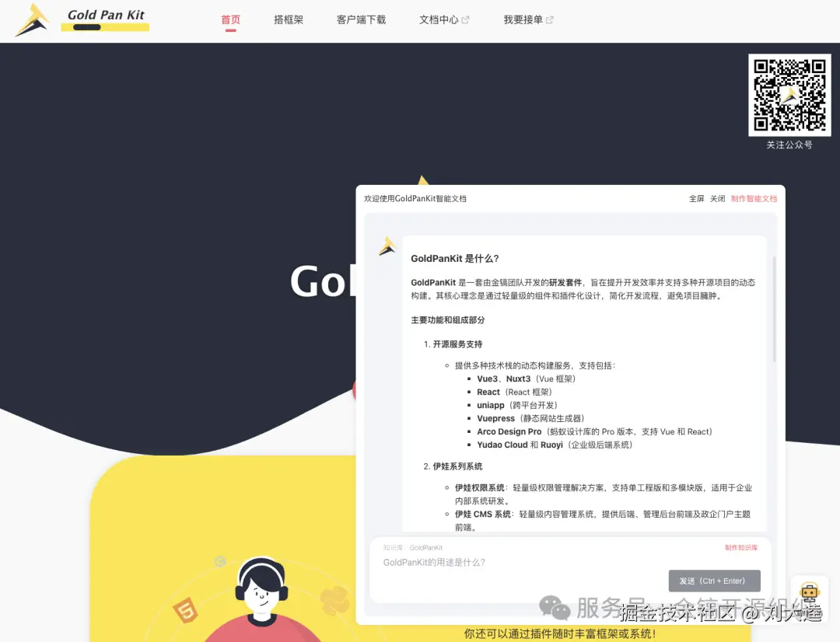The height and width of the screenshot is (642, 840).
Task: Open 我要接单 external link
Action: (528, 19)
